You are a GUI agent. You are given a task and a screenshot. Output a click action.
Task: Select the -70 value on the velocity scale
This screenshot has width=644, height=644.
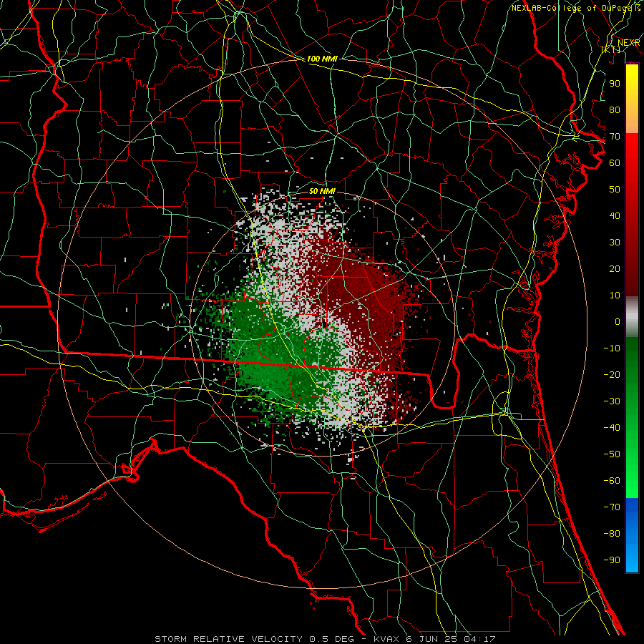pos(612,507)
